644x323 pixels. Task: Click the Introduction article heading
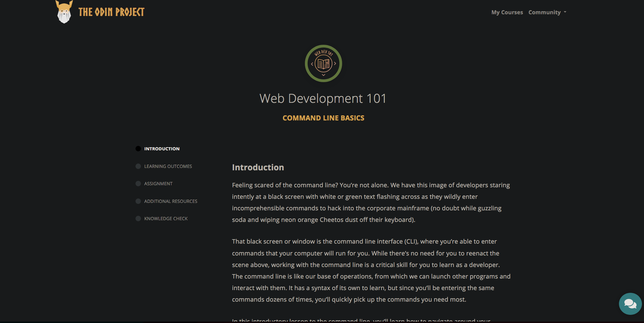tap(258, 167)
